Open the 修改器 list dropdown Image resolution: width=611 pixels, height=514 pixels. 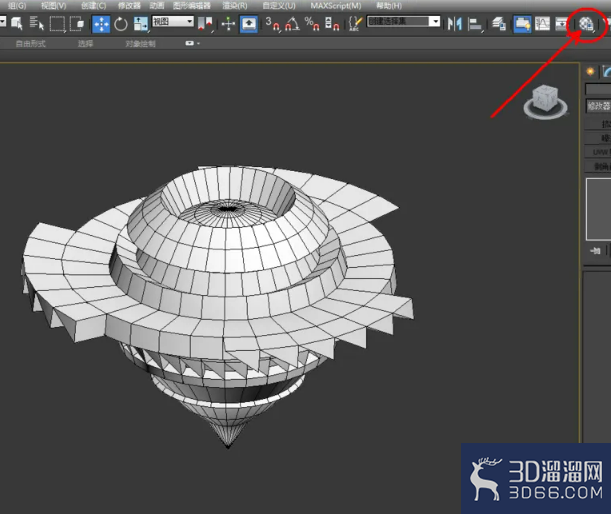[x=599, y=106]
